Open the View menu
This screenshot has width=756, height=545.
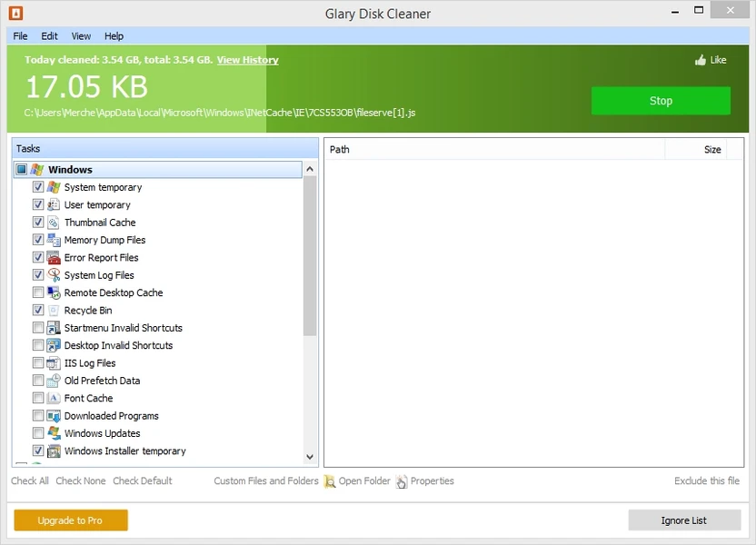(x=81, y=36)
